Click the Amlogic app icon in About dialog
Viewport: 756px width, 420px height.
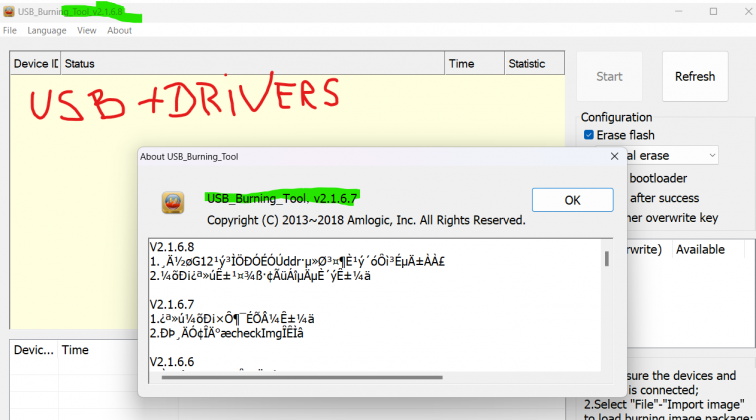173,203
